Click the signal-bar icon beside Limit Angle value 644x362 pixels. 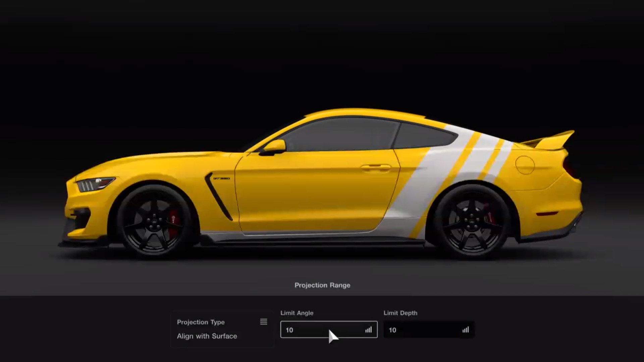(x=368, y=330)
